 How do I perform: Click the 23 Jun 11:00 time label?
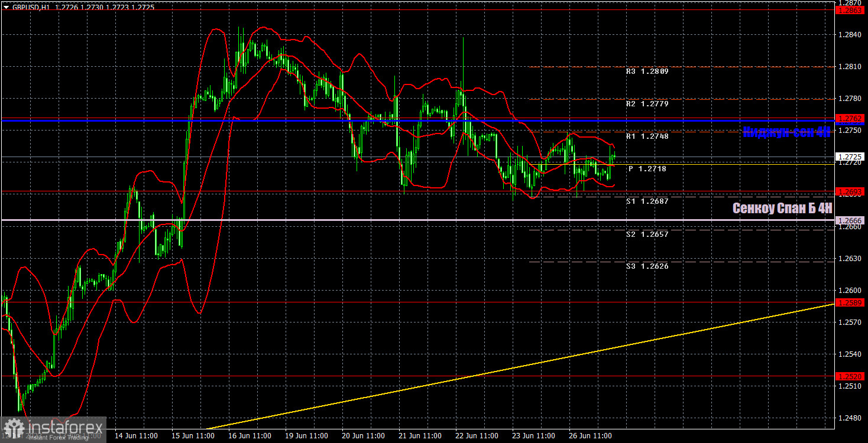coord(533,436)
